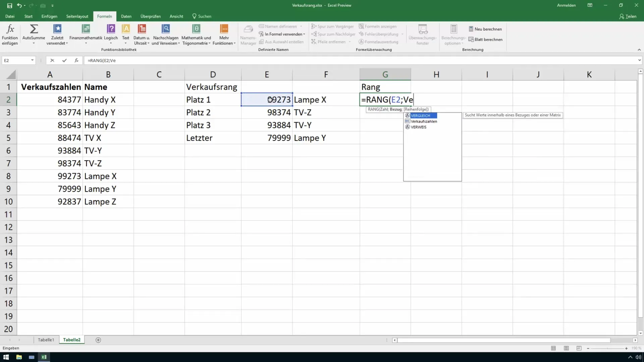The width and height of the screenshot is (644, 362).
Task: Select VERWEIS from autocomplete list
Action: pos(416,127)
